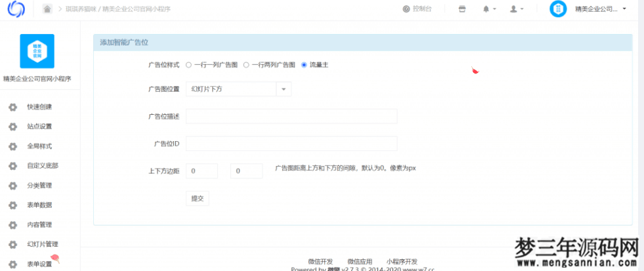Click the gear icon beside 快速创建
The height and width of the screenshot is (271, 644).
point(12,107)
